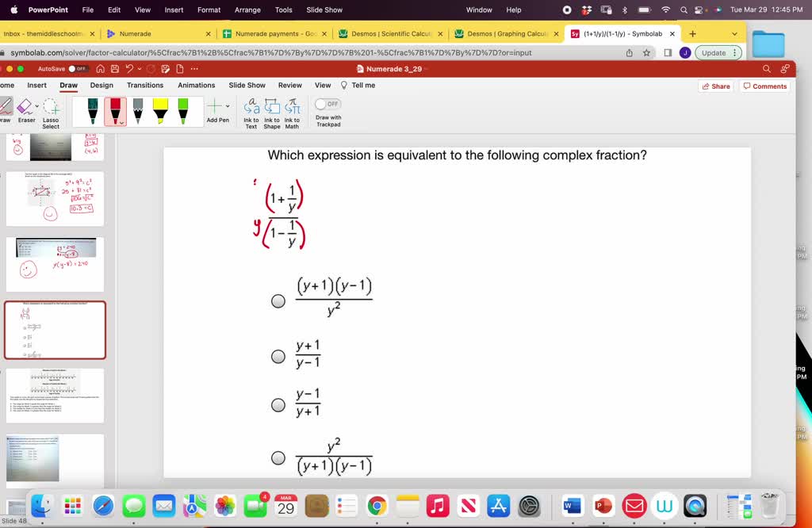Viewport: 812px width, 528px height.
Task: Click the Share button
Action: [x=716, y=86]
